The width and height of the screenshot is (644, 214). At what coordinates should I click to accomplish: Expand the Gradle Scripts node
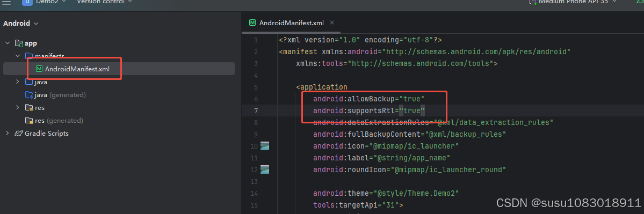point(8,133)
